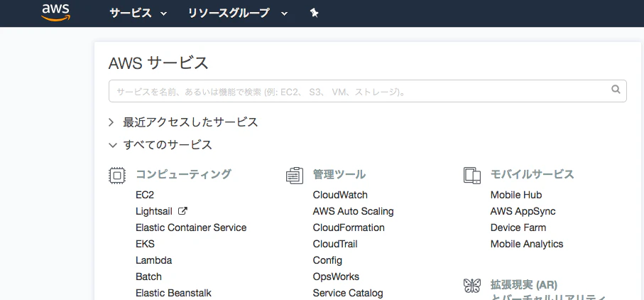The height and width of the screenshot is (300, 644).
Task: Open Batch service
Action: click(x=148, y=277)
